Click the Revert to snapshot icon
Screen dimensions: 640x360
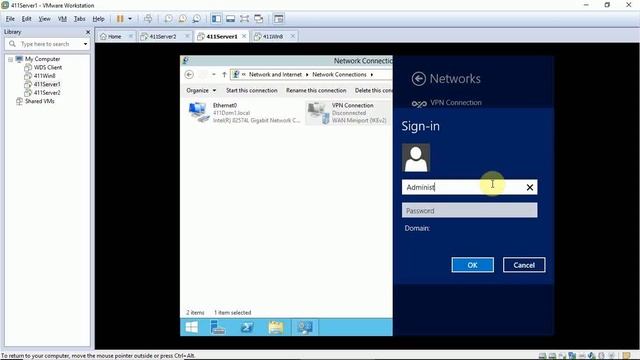pos(182,19)
